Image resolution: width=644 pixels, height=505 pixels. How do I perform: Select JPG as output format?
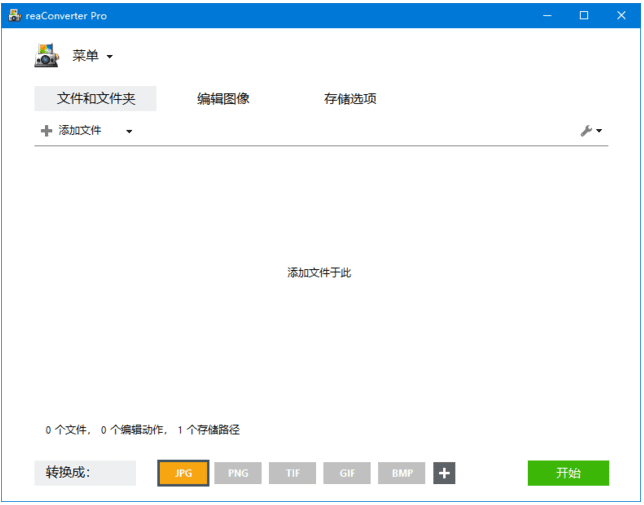click(183, 473)
